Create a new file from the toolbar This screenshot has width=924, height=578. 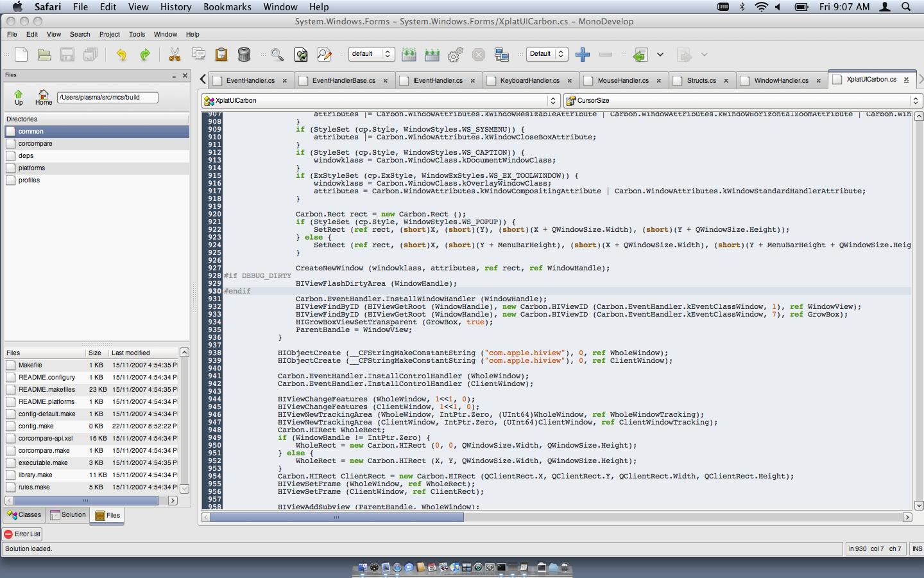[21, 55]
